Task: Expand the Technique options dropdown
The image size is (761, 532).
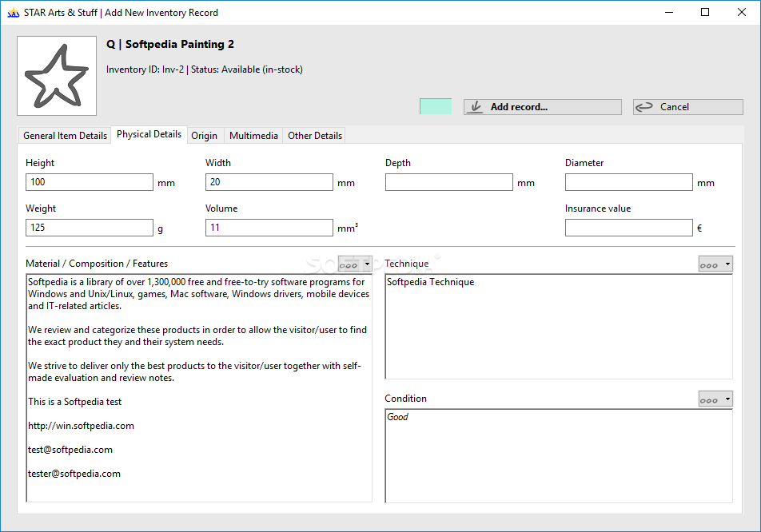Action: 715,264
